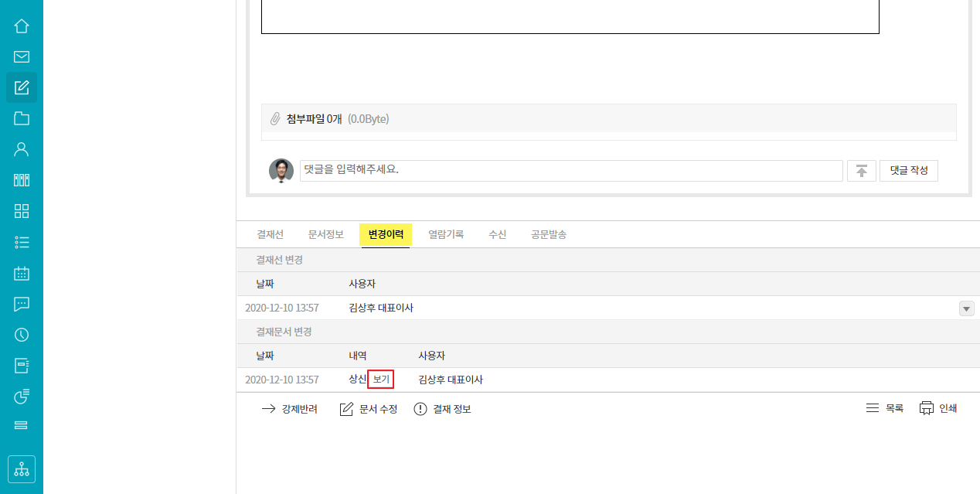
Task: Open the contacts person icon
Action: [x=22, y=149]
